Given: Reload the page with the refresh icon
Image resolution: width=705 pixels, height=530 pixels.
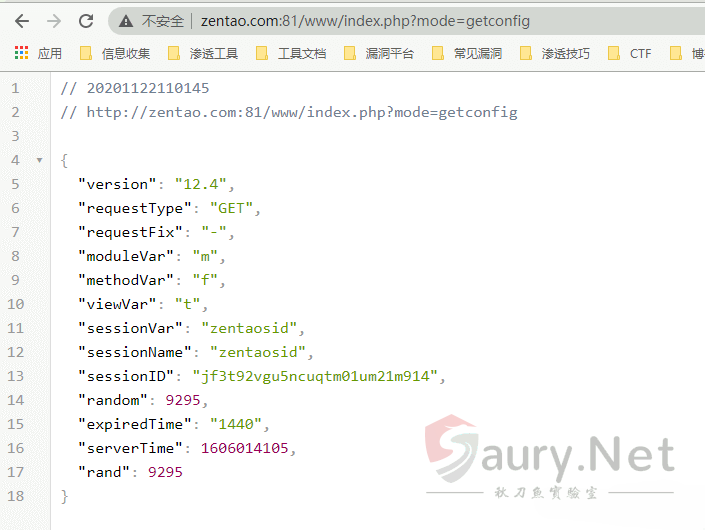Looking at the screenshot, I should tap(86, 20).
